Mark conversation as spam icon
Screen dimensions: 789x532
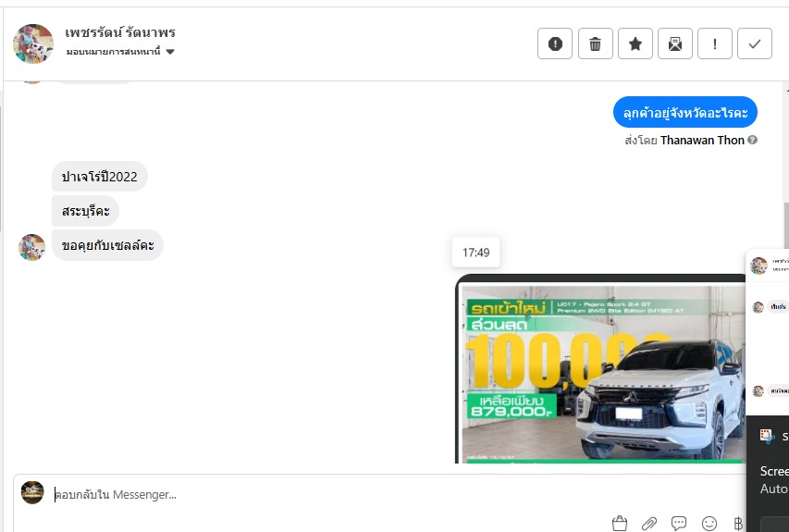[554, 43]
